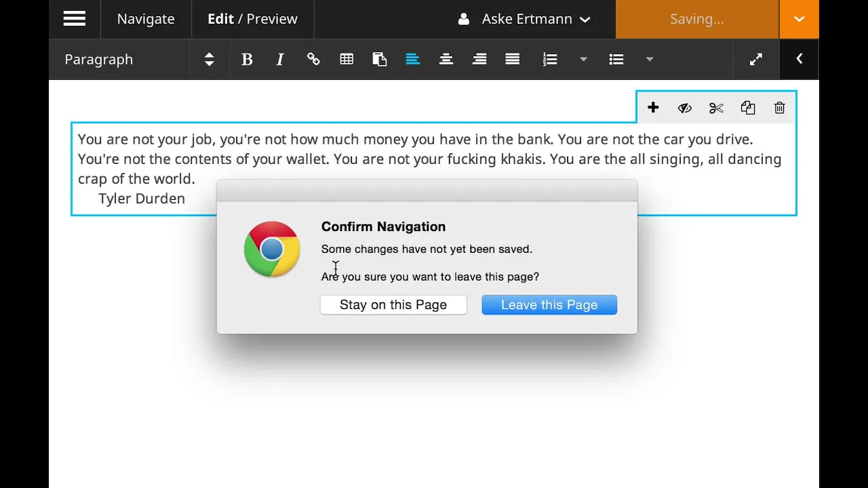Justify the text
Viewport: 868px width, 488px height.
(513, 60)
